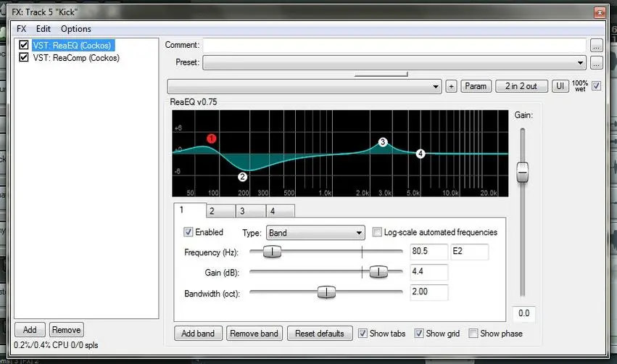Open the Preset ellipsis button

(x=596, y=63)
